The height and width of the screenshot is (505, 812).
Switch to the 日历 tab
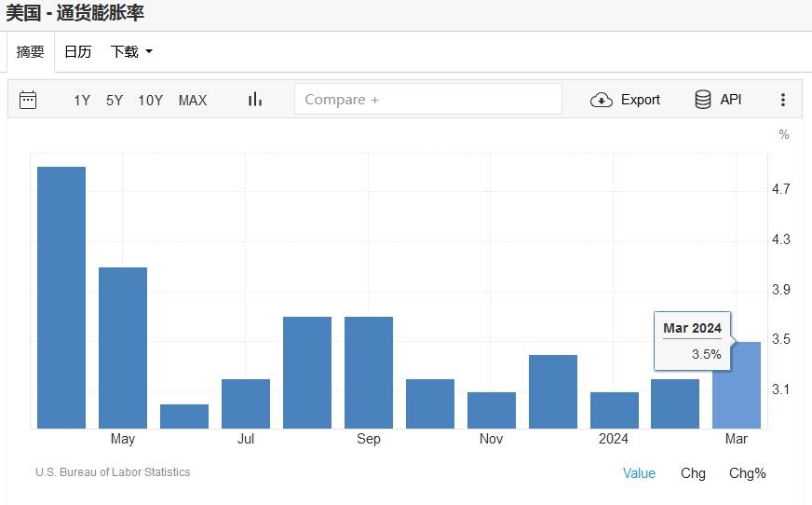click(77, 52)
